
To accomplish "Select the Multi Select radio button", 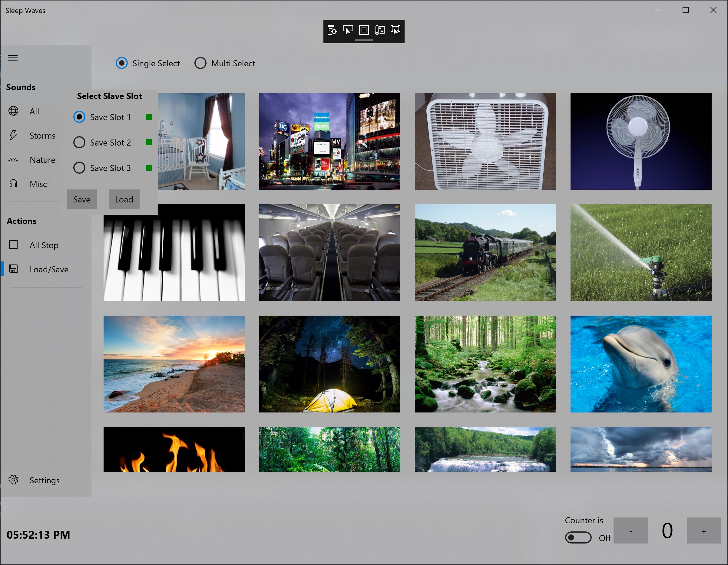I will click(200, 63).
